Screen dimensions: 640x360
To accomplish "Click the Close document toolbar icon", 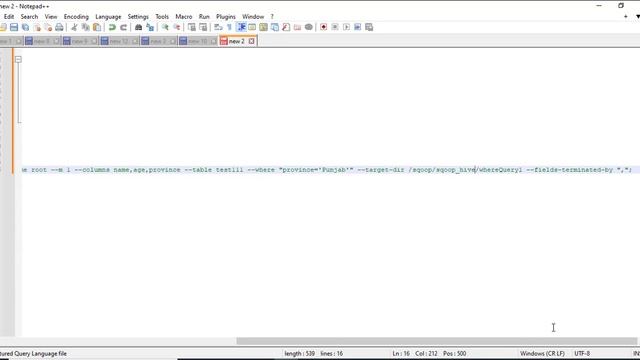I will click(x=37, y=27).
